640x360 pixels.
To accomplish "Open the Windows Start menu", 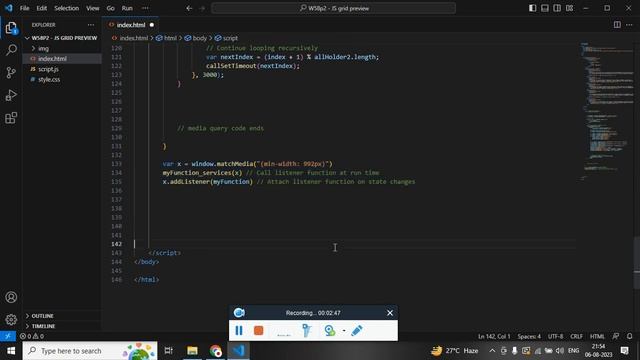I will [x=11, y=351].
